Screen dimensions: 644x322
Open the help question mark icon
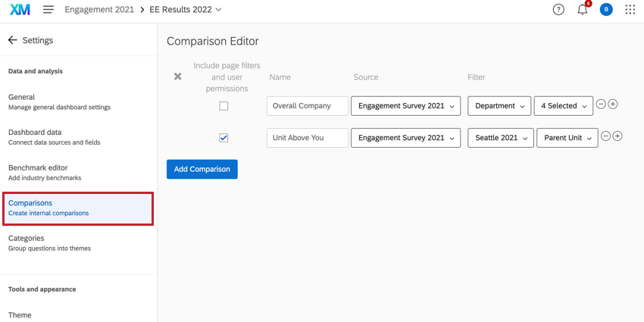coord(558,10)
